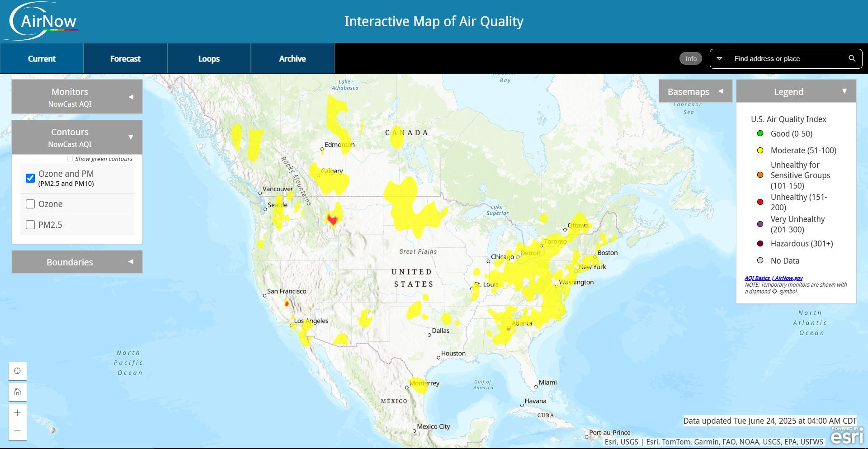Open the Archive tab
The width and height of the screenshot is (868, 449).
click(x=292, y=58)
